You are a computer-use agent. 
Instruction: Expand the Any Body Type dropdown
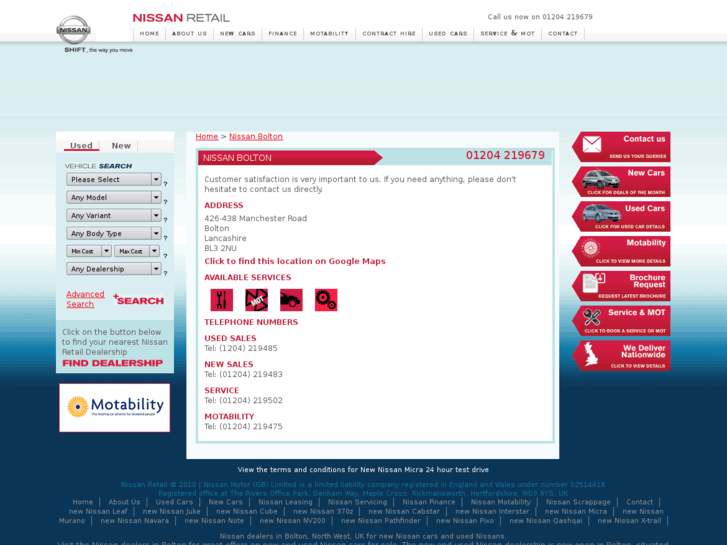click(x=114, y=233)
